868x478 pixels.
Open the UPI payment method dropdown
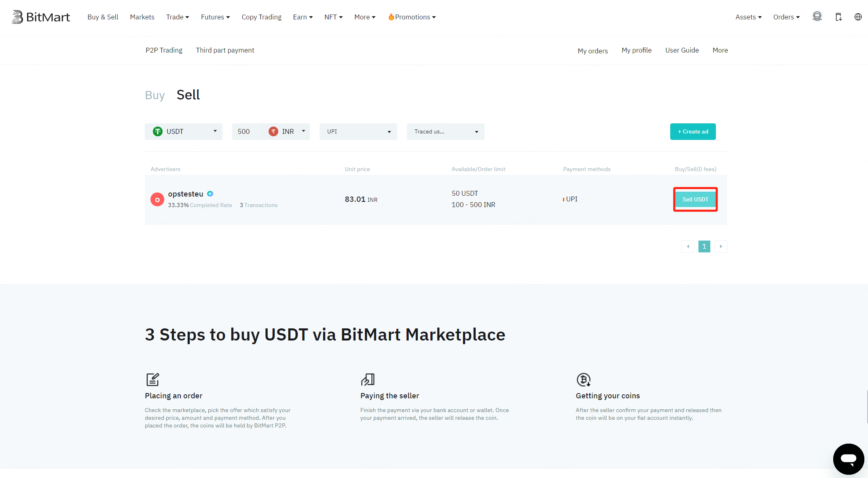pyautogui.click(x=358, y=131)
